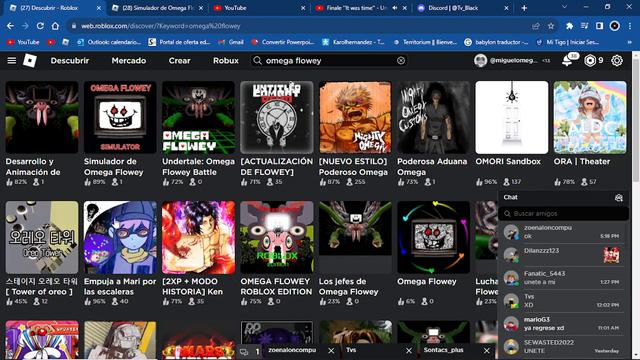The image size is (640, 360).
Task: Open the Robux balance icon
Action: 590,60
